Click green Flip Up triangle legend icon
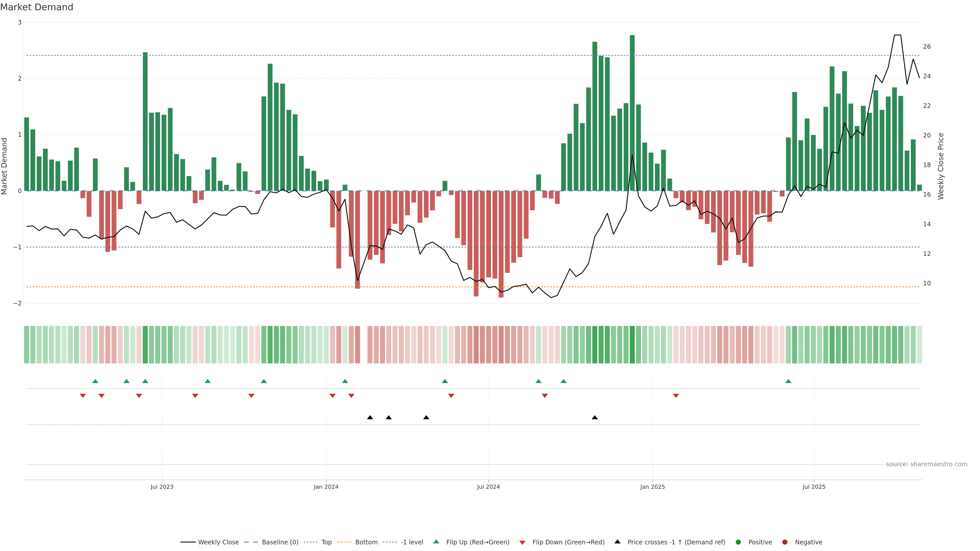 pyautogui.click(x=436, y=542)
